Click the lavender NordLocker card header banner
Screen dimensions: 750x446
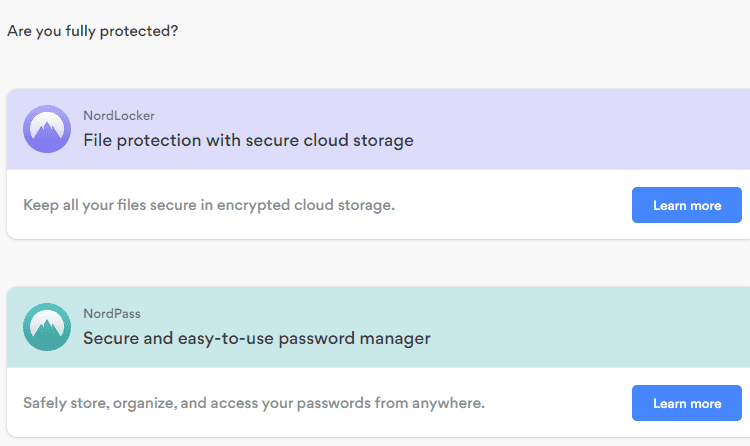[378, 129]
